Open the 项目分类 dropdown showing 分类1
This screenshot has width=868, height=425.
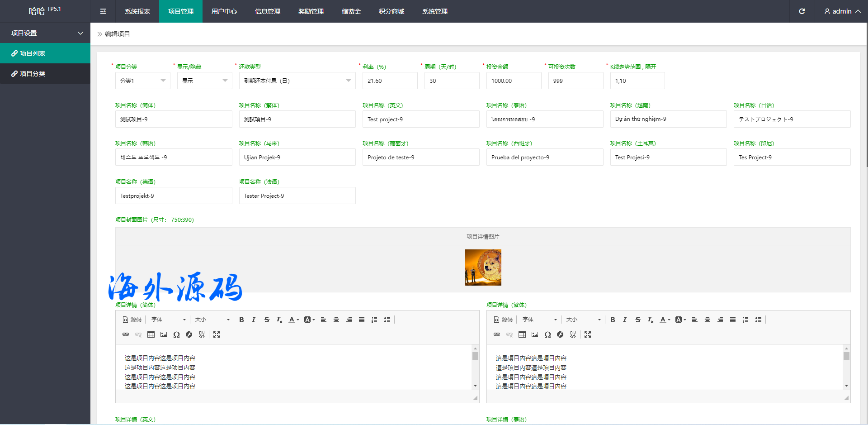coord(142,81)
